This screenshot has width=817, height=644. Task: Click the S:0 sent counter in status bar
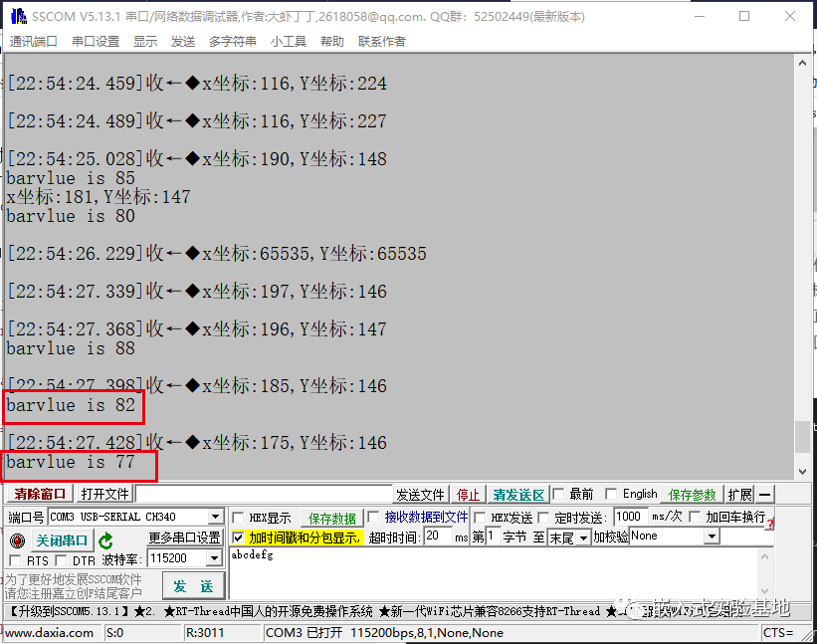pos(114,632)
